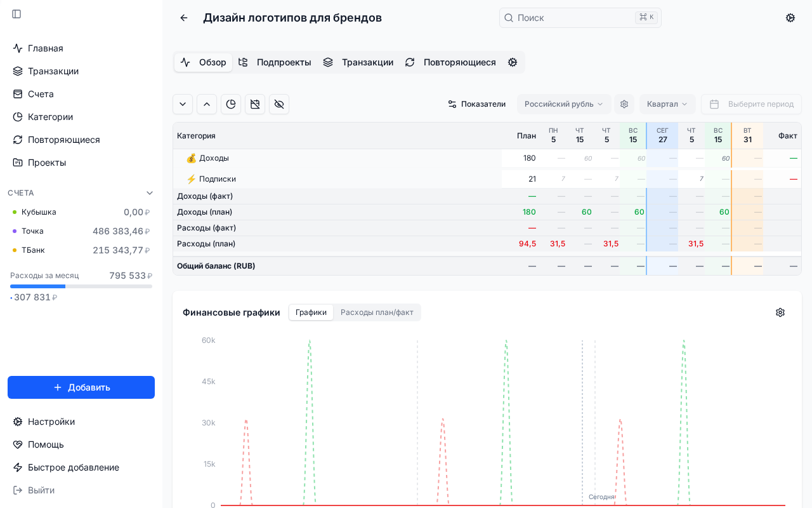Click the Добавить button
This screenshot has height=508, width=812.
point(81,387)
